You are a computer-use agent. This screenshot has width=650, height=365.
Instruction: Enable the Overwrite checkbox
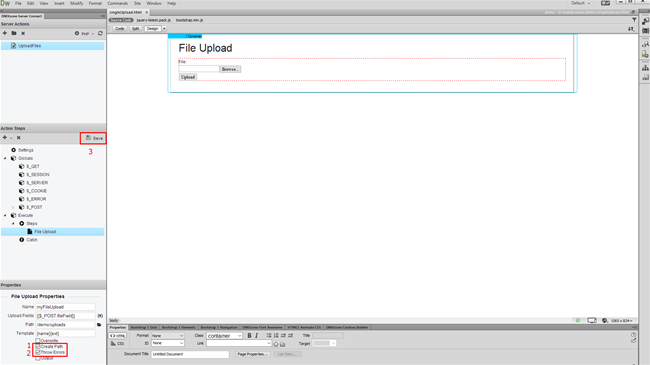point(38,341)
